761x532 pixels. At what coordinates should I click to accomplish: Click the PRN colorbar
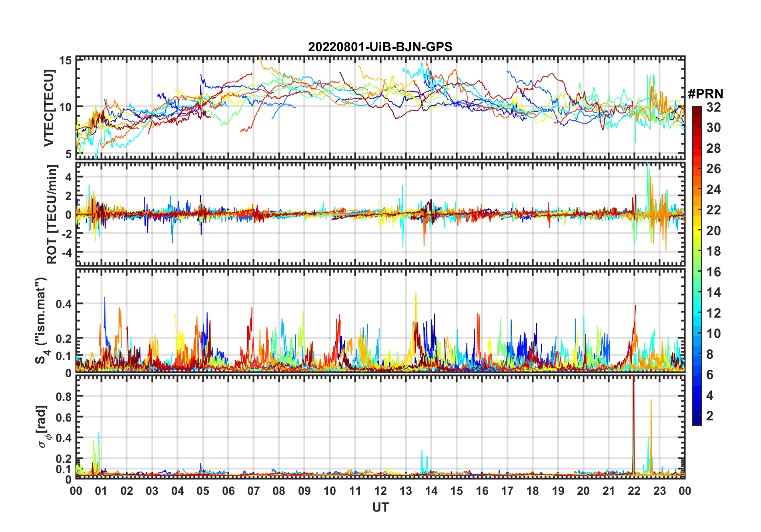[697, 266]
